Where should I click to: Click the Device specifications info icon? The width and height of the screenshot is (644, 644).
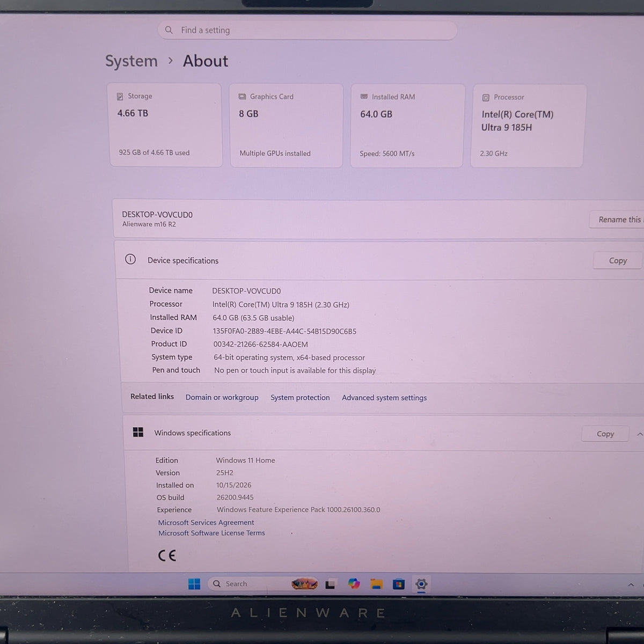(130, 259)
